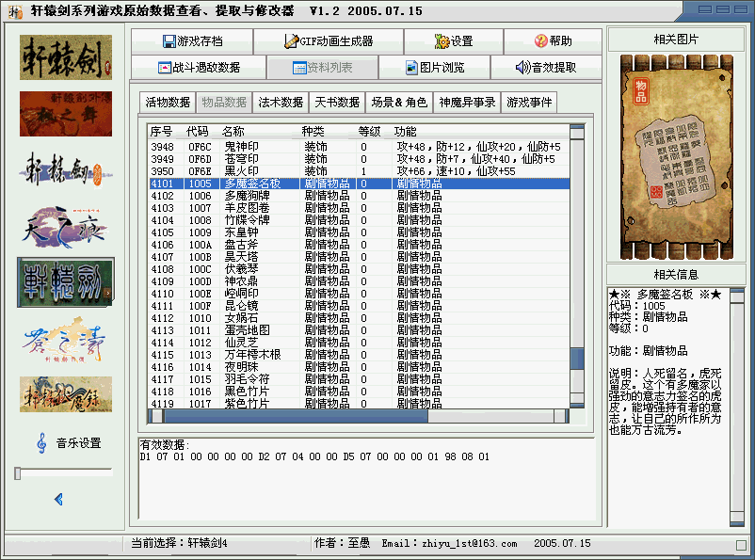Image resolution: width=755 pixels, height=560 pixels.
Task: Click the 有效数据 hex data text area
Action: point(366,478)
